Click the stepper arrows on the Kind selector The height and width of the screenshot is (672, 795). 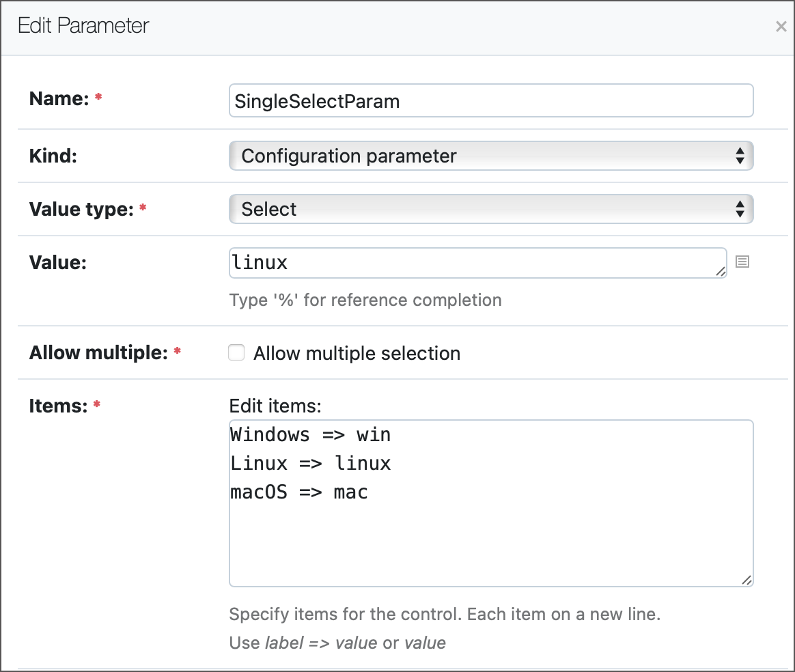click(740, 156)
